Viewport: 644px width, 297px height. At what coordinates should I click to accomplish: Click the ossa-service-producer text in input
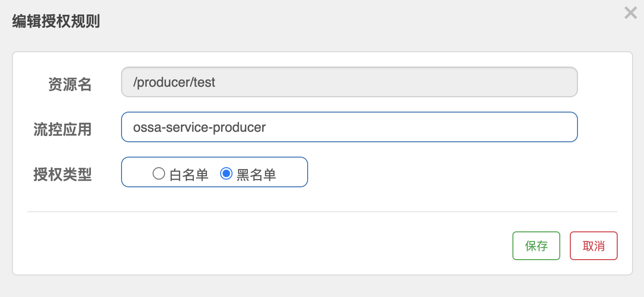[x=200, y=127]
